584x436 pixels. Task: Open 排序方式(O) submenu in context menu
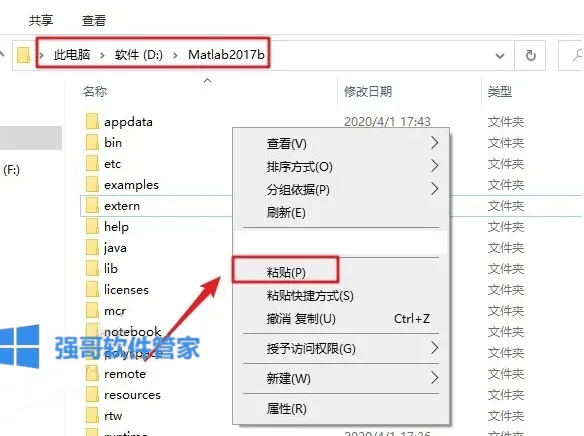tap(341, 166)
